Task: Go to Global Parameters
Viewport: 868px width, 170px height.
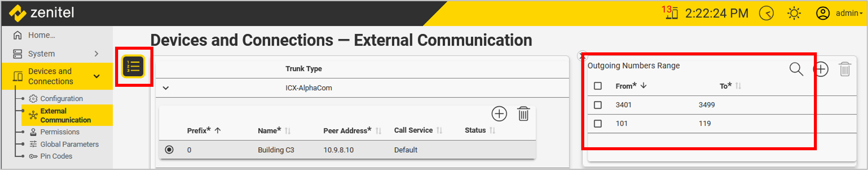Action: 69,144
